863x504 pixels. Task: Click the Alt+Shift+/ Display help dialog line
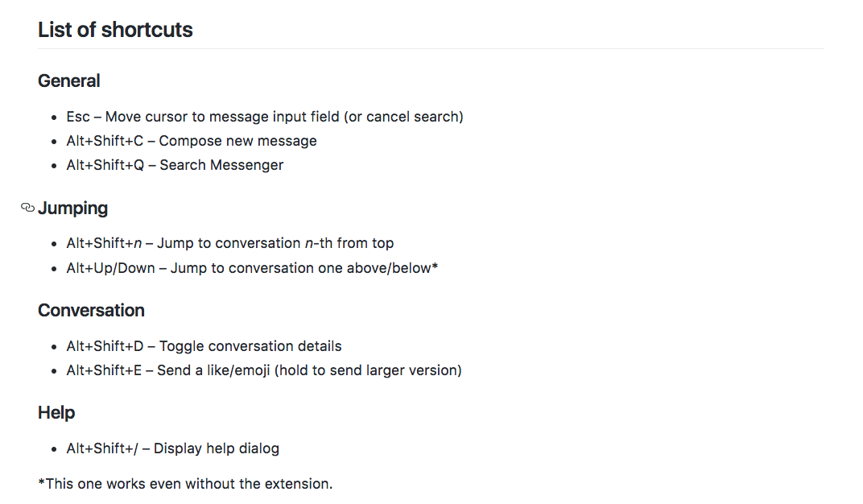[x=173, y=448]
